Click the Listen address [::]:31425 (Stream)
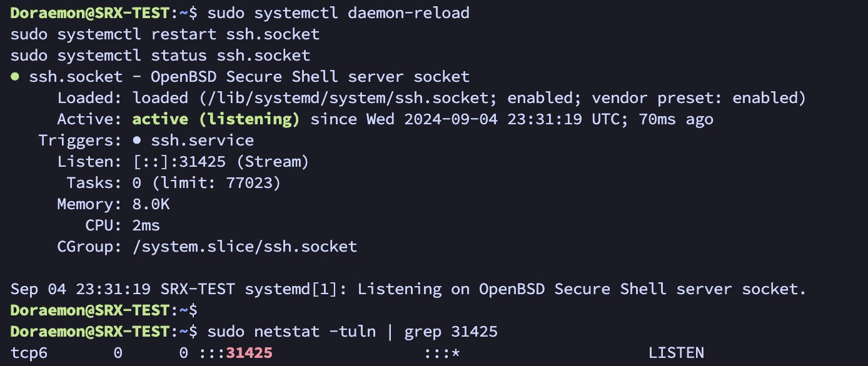This screenshot has width=868, height=366. pyautogui.click(x=221, y=162)
